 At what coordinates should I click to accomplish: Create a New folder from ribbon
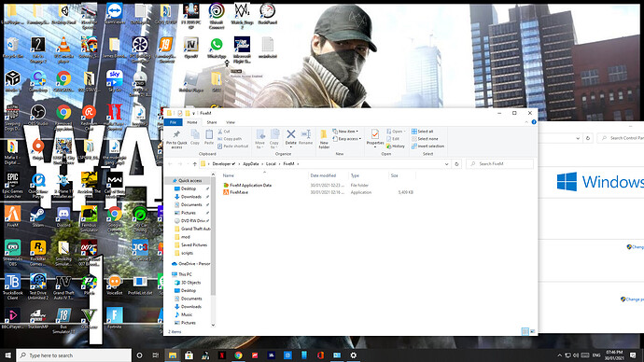tap(324, 139)
